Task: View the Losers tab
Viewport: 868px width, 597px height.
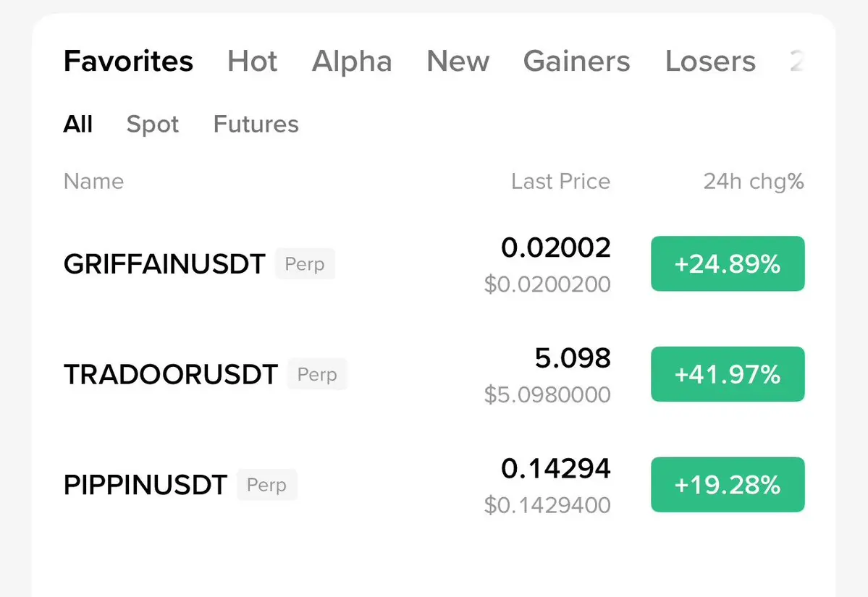Action: coord(709,62)
